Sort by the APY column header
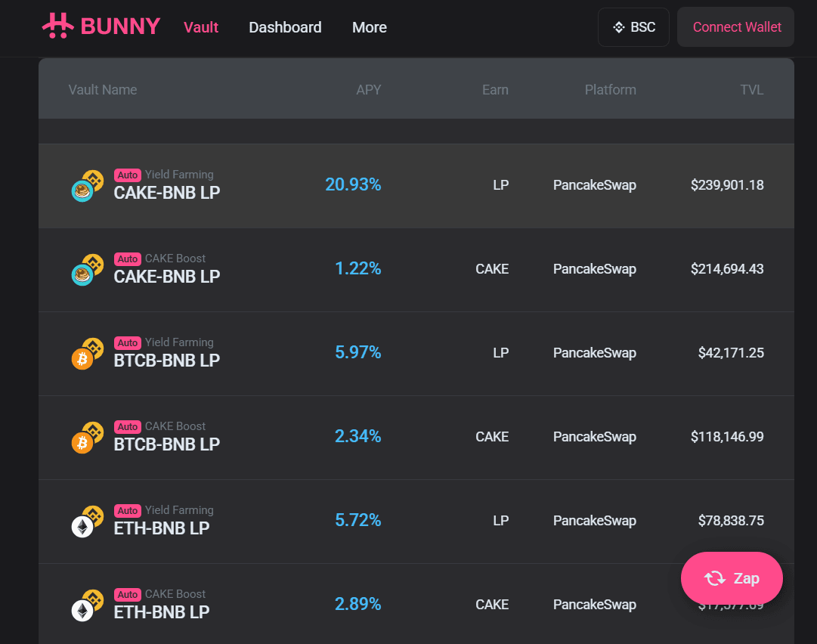 (x=368, y=90)
